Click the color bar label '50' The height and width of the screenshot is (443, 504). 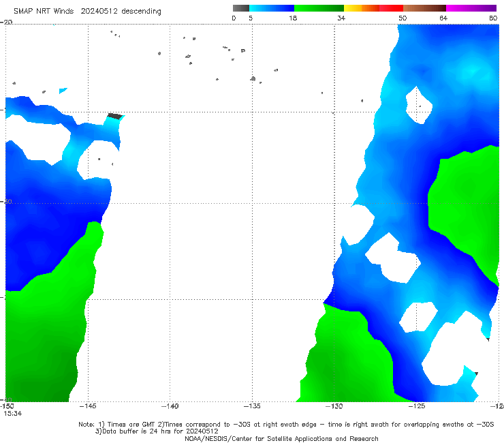403,18
